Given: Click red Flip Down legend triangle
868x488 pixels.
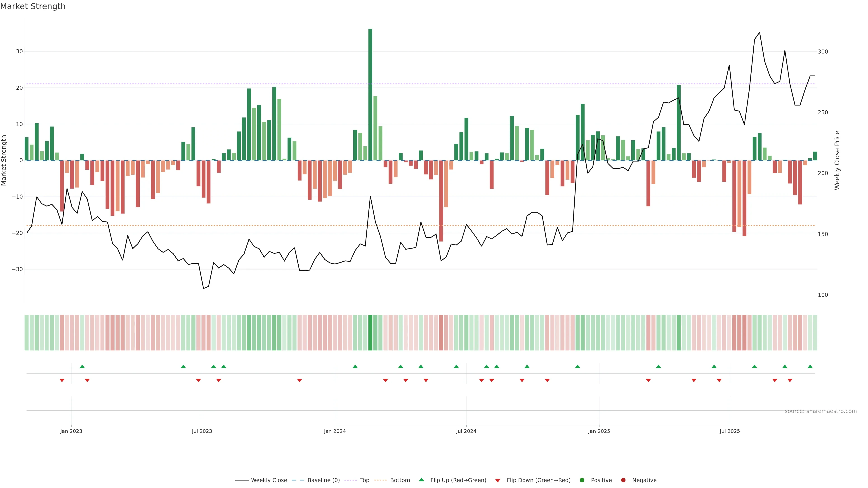Looking at the screenshot, I should click(498, 480).
